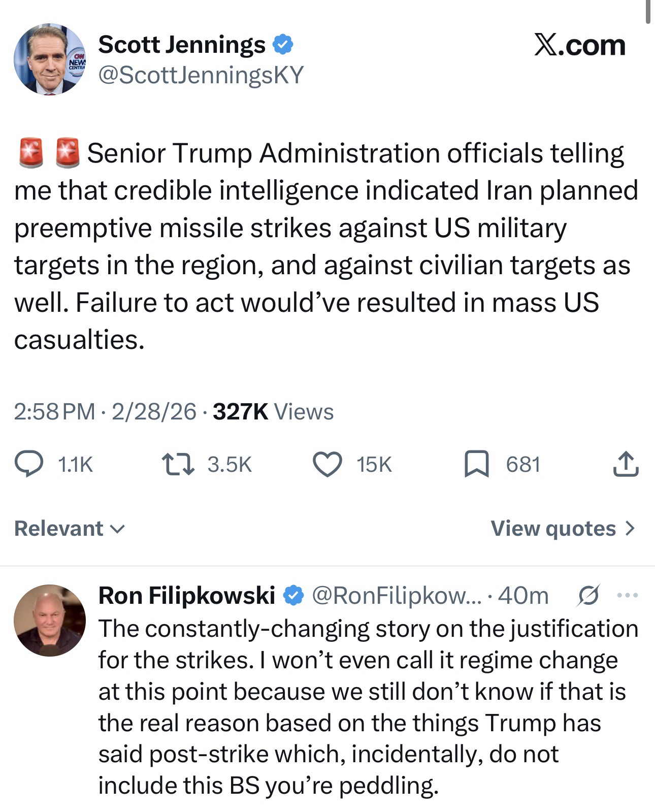This screenshot has height=812, width=655.
Task: Click the scrollbar handle at top right
Action: coord(648,12)
